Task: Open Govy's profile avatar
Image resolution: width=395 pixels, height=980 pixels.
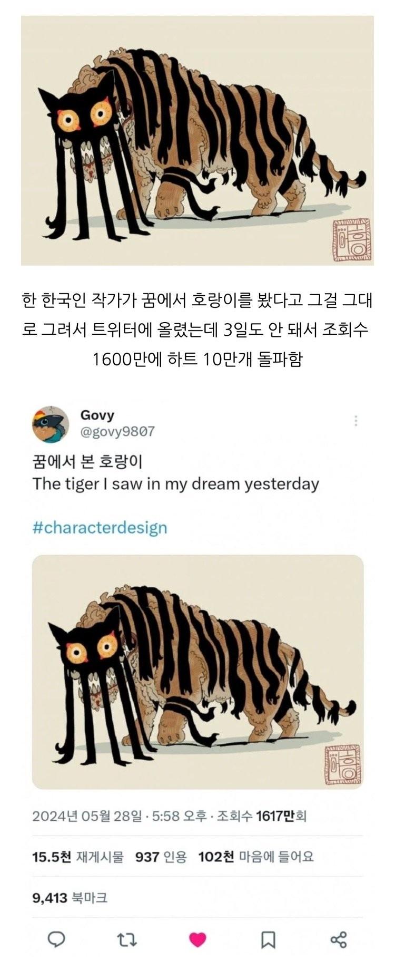Action: [x=51, y=424]
